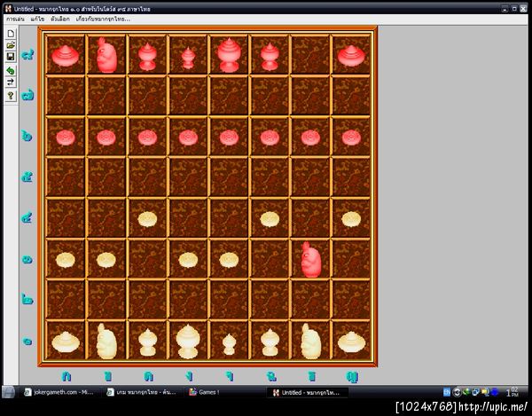Select the red knight on the top row

pos(106,55)
